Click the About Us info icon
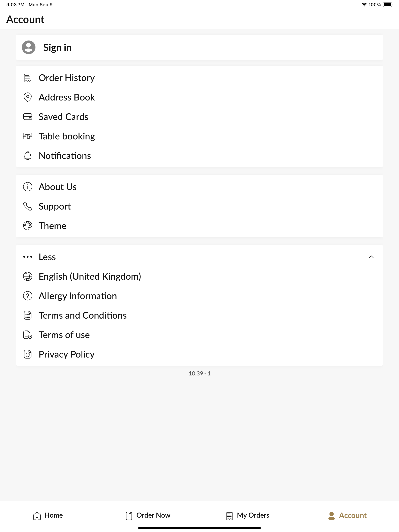The width and height of the screenshot is (399, 532). [x=28, y=187]
